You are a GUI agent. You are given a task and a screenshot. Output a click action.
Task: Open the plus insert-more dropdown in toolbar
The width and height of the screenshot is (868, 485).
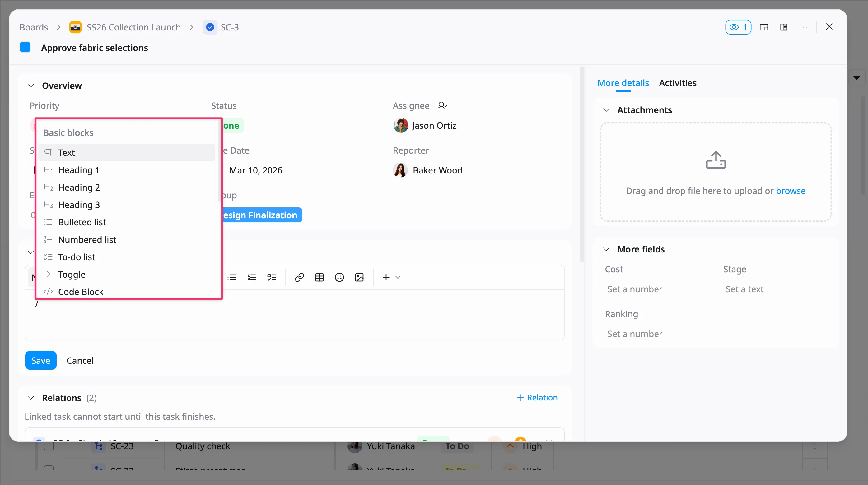pos(391,277)
